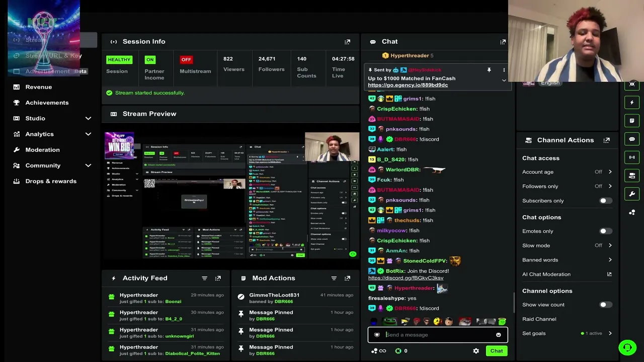Pop out the Chat panel
Image resolution: width=644 pixels, height=362 pixels.
pyautogui.click(x=503, y=42)
